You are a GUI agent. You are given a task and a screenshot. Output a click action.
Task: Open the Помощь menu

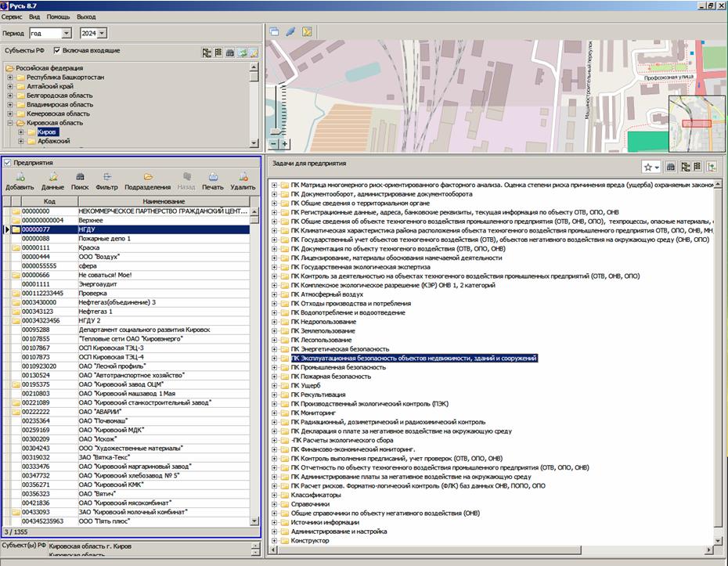[58, 16]
